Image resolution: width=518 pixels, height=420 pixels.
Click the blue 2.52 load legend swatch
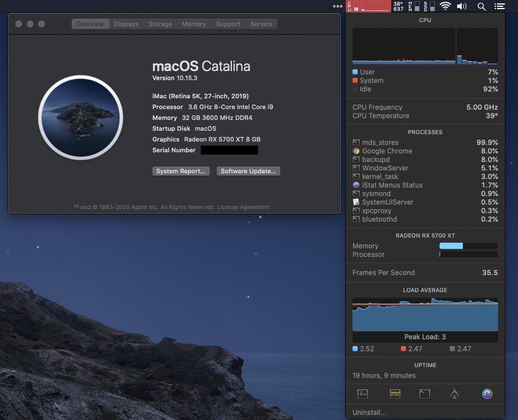click(355, 349)
